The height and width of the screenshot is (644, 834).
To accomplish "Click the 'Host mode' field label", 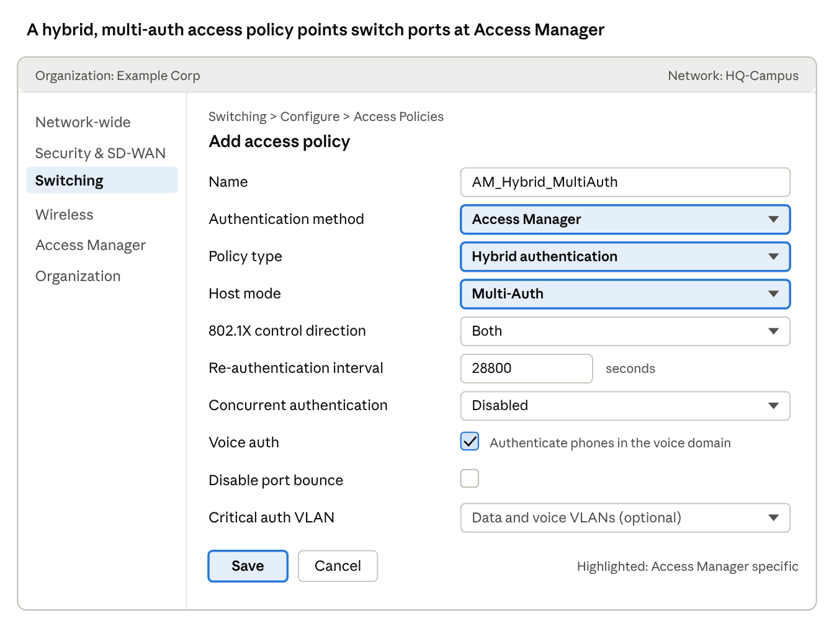I will click(x=244, y=293).
